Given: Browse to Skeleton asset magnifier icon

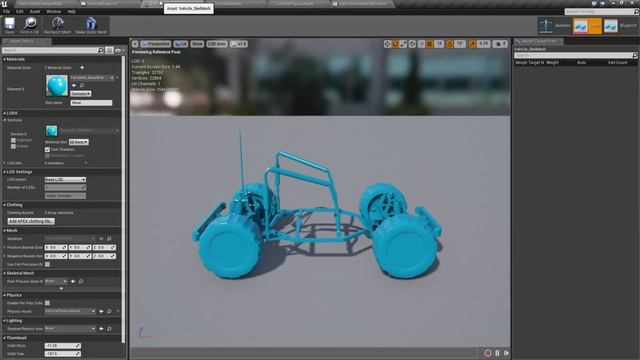Looking at the screenshot, I should pos(109,238).
